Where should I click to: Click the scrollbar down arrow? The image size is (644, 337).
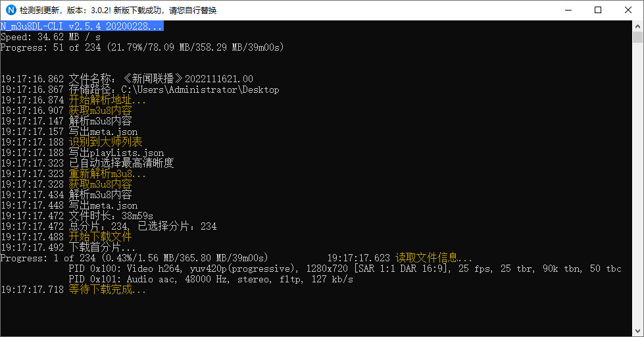click(638, 331)
